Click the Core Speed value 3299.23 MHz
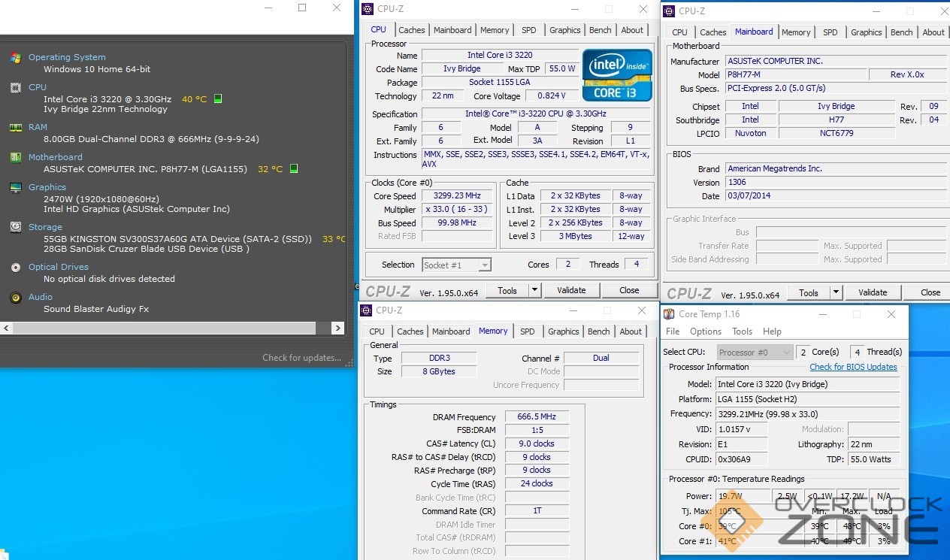This screenshot has height=560, width=950. coord(457,196)
